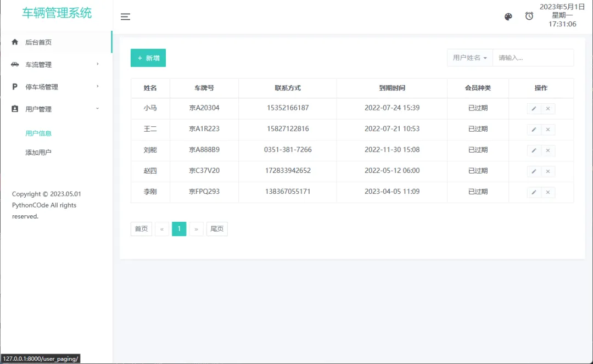Click the 车辆管理系统 title logo
This screenshot has width=593, height=364.
(x=57, y=13)
